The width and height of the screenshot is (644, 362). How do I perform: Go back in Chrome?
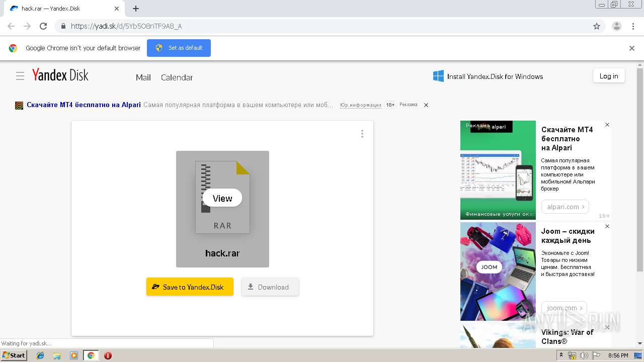(x=11, y=26)
